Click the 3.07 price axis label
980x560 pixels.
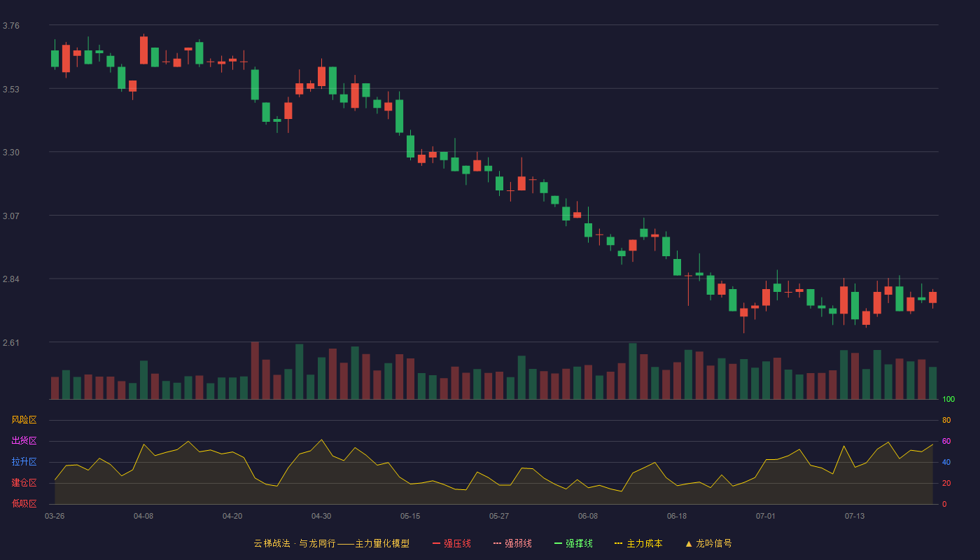coord(11,216)
